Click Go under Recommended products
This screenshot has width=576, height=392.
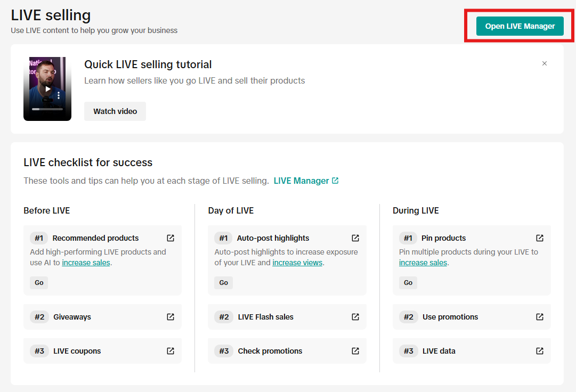[x=39, y=283]
